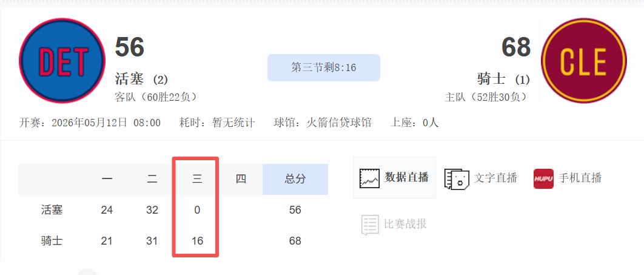Click the 文字直播 document icon
The image size is (644, 275).
tap(457, 178)
